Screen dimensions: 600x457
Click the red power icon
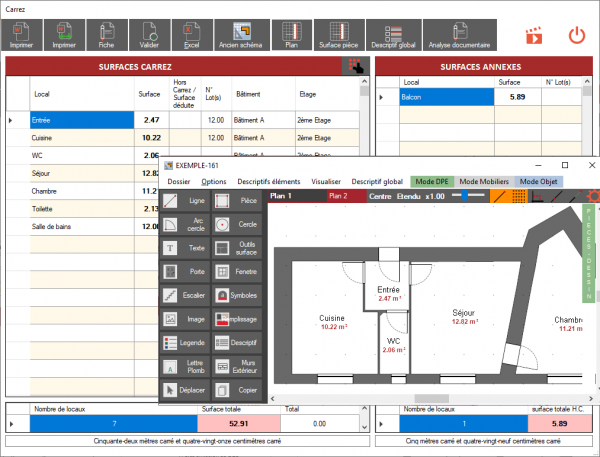(x=576, y=35)
